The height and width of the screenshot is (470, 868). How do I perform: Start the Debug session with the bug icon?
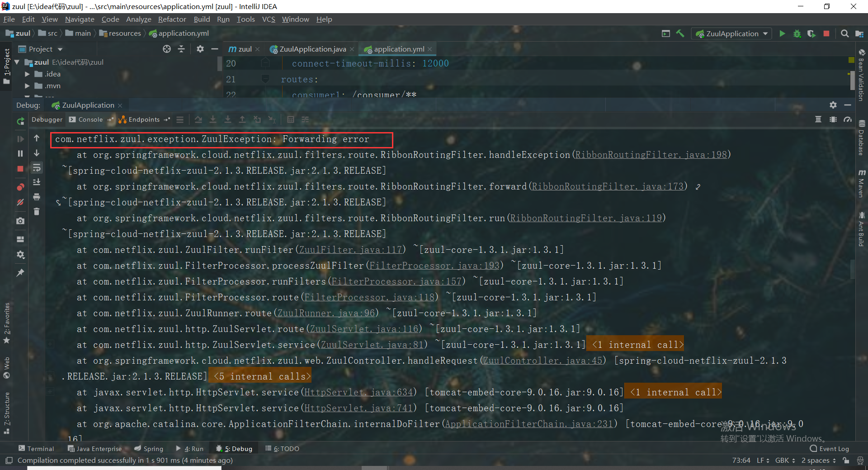point(797,33)
